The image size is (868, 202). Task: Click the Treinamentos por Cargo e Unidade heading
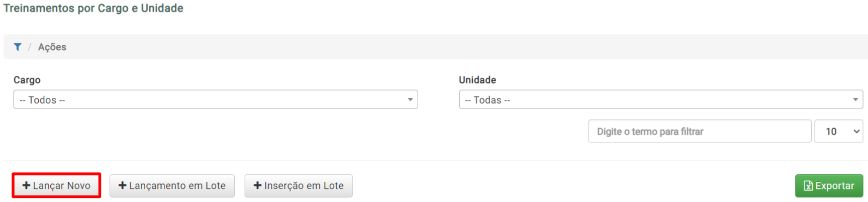pyautogui.click(x=93, y=8)
